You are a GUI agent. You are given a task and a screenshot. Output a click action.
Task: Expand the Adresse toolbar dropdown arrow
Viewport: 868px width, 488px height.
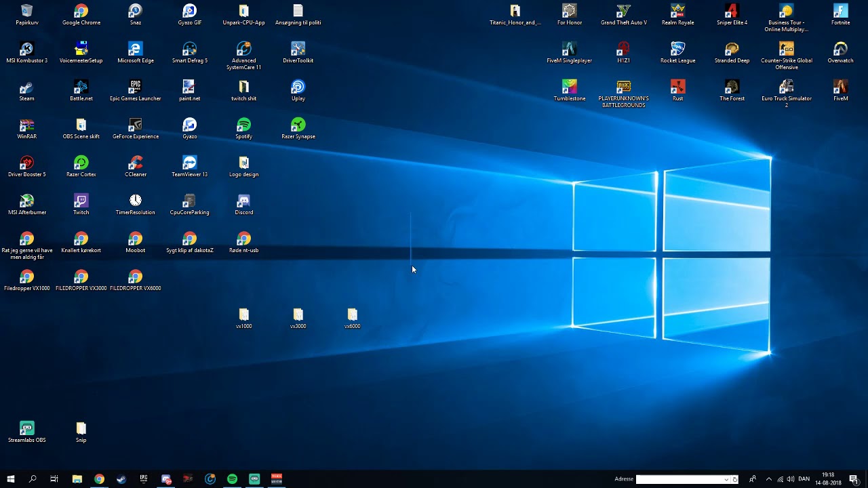pyautogui.click(x=727, y=479)
